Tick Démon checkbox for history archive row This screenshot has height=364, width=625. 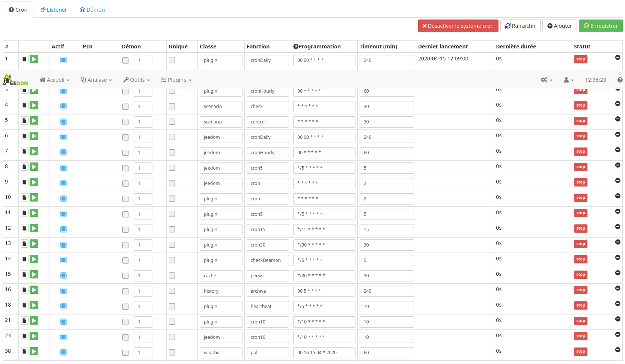pos(125,291)
